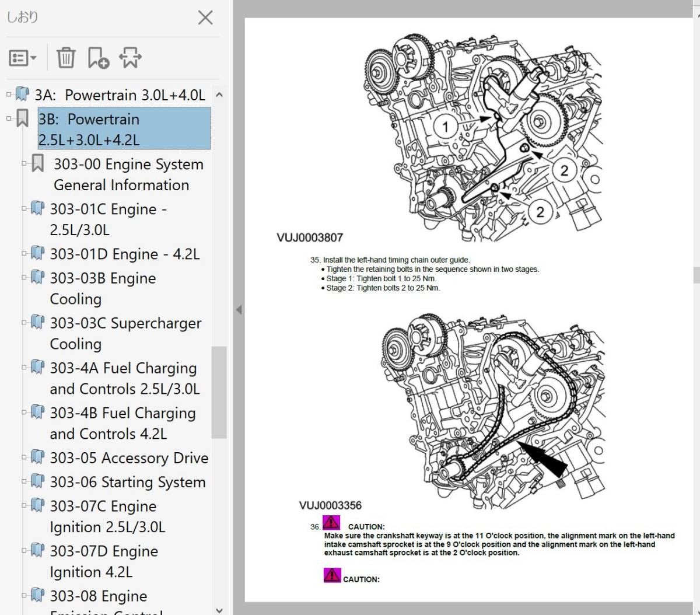This screenshot has width=700, height=615.
Task: Click bookmark icon of 303-03B Engine Cooling
Action: [37, 277]
